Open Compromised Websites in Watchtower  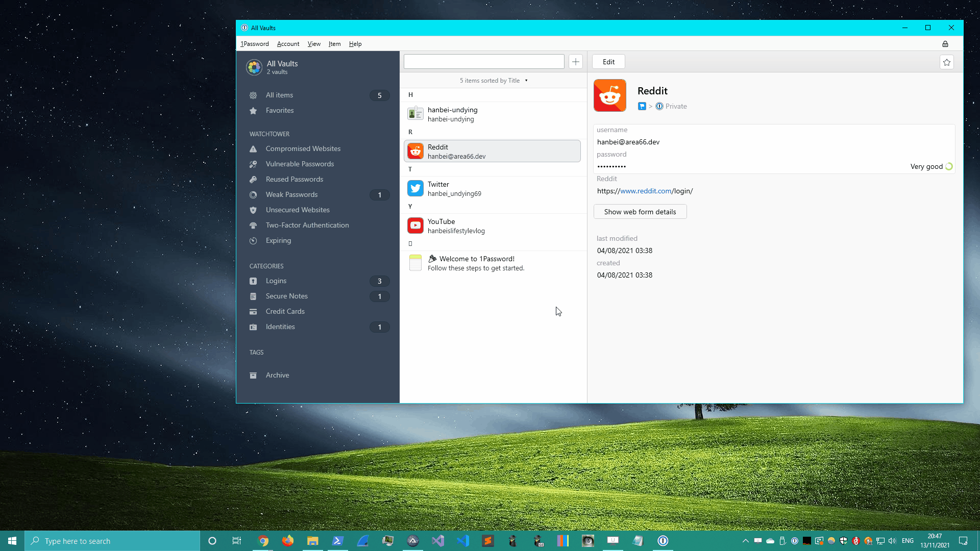pos(318,149)
